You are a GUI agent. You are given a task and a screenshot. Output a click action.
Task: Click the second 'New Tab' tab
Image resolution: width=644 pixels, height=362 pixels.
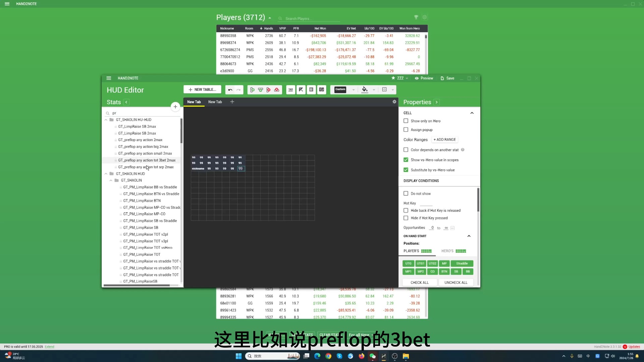[215, 102]
